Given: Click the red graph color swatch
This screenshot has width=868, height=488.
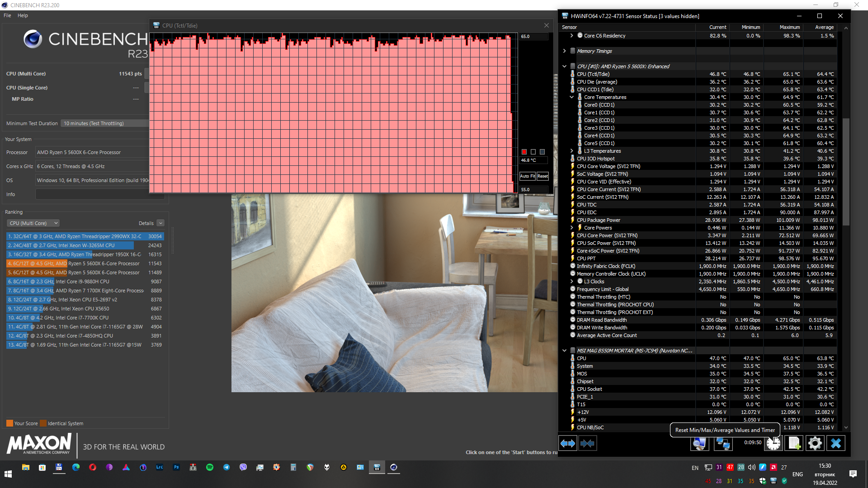Looking at the screenshot, I should 524,152.
